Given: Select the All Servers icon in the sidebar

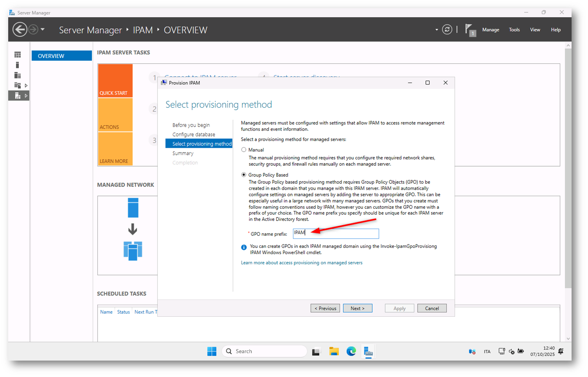Looking at the screenshot, I should point(18,75).
